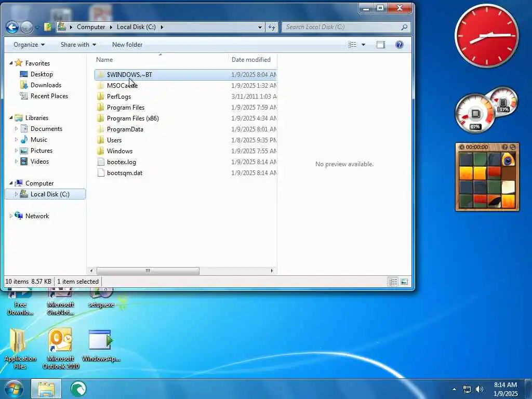Open the network tray icon
This screenshot has width=532, height=399.
[x=467, y=390]
